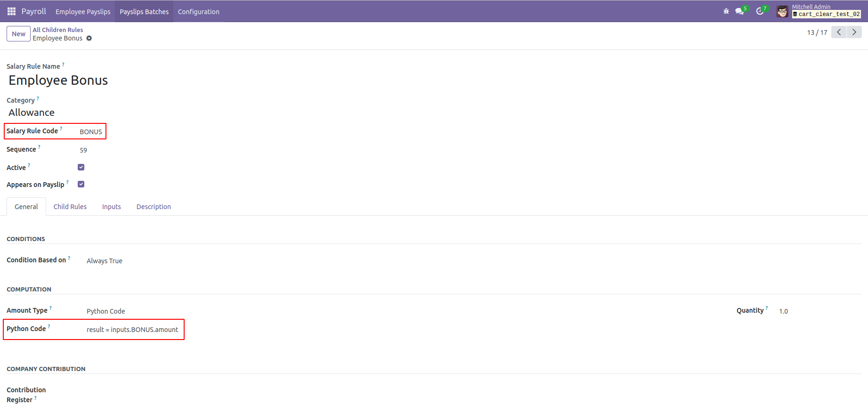Click Mitchell Admin user avatar
Screen dimensions: 868x413
coord(782,11)
